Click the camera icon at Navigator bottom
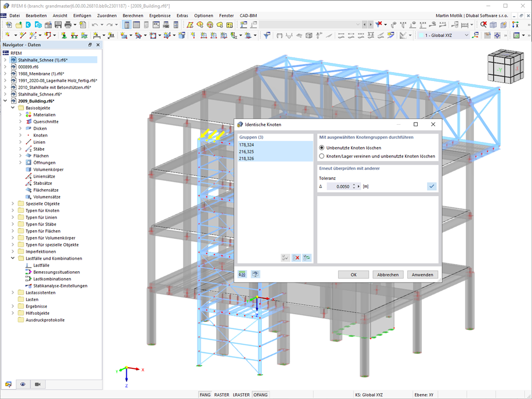532x399 pixels. point(37,384)
